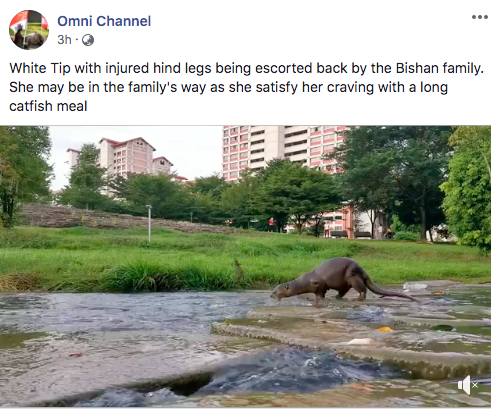Click the caption words "Bishan family."
Viewport: 491px width, 418px height.
point(440,68)
